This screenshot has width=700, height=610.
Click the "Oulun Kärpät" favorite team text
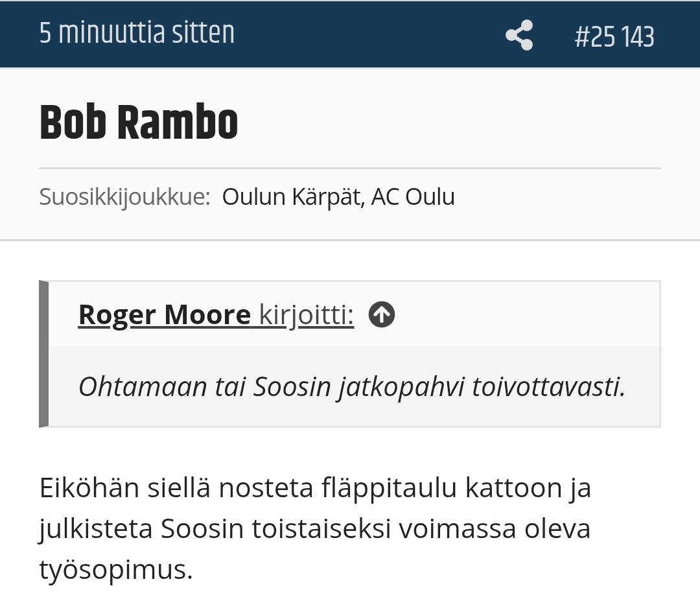click(291, 196)
